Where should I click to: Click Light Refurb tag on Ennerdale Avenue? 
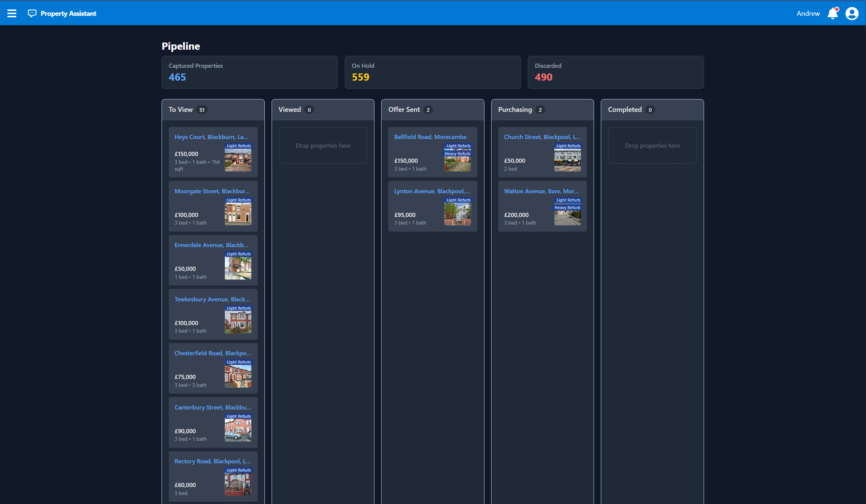[238, 254]
